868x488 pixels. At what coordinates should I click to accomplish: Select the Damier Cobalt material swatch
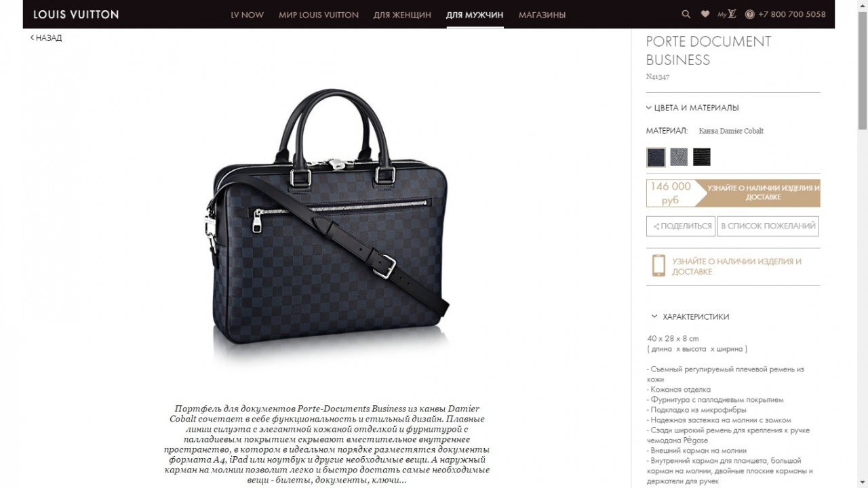[x=656, y=157]
